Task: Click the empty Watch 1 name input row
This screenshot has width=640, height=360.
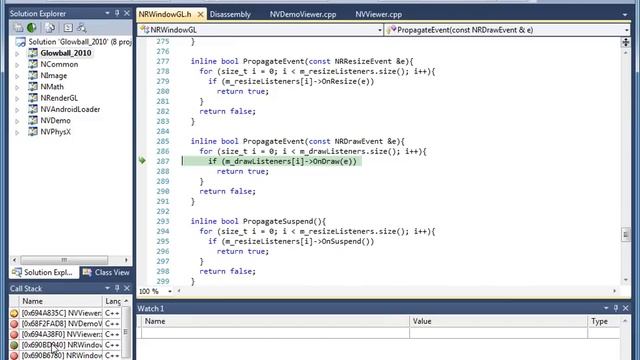Action: [276, 333]
